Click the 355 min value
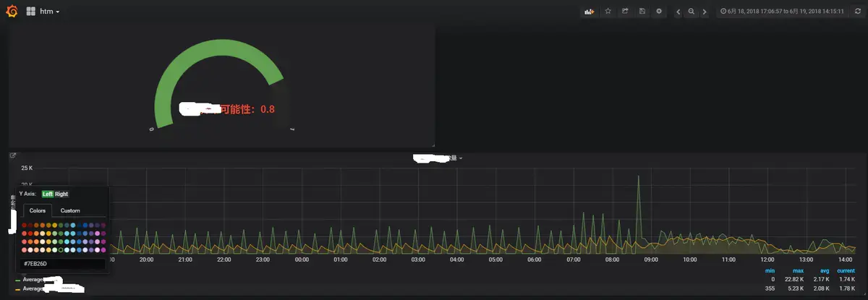The width and height of the screenshot is (868, 300). coord(770,288)
